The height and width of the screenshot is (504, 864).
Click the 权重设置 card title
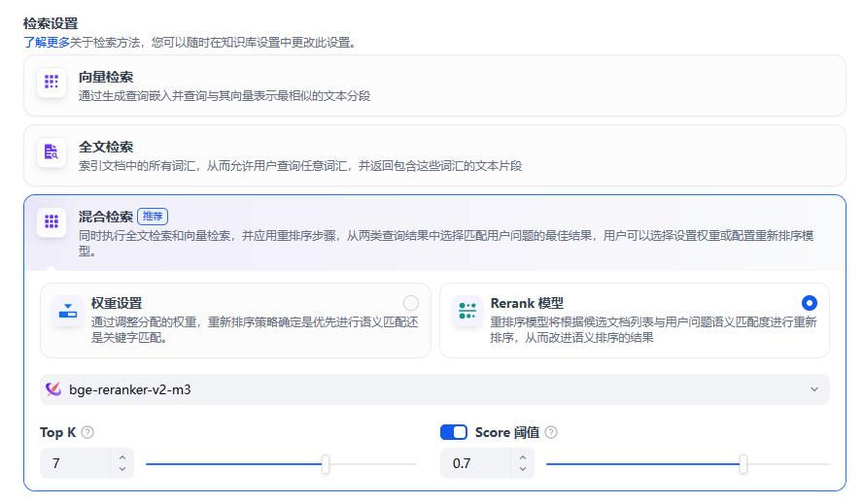click(x=117, y=303)
